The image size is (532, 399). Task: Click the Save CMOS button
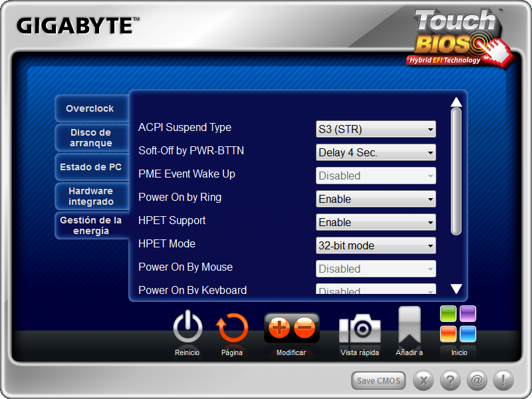click(378, 380)
